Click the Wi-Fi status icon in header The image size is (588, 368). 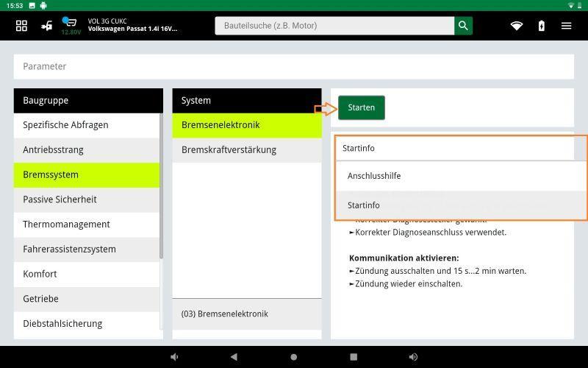(517, 26)
